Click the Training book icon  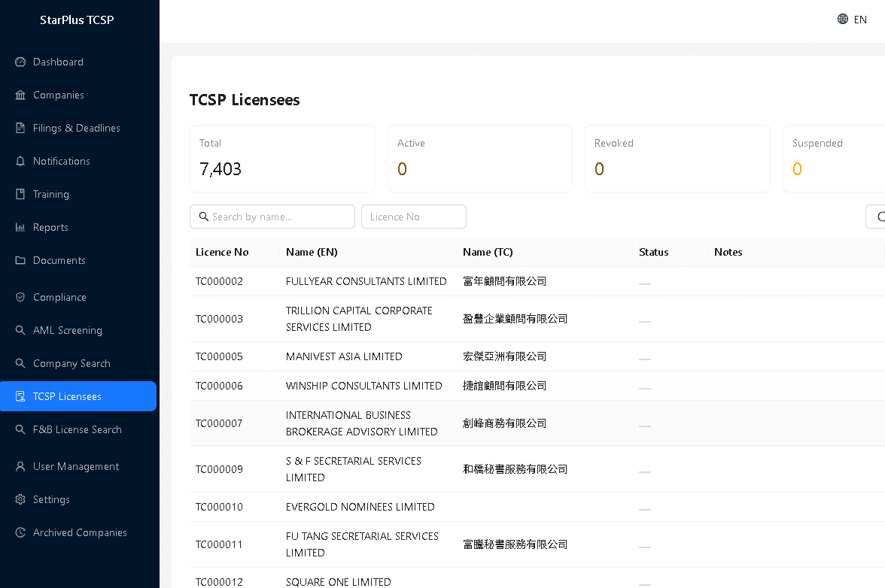(20, 194)
